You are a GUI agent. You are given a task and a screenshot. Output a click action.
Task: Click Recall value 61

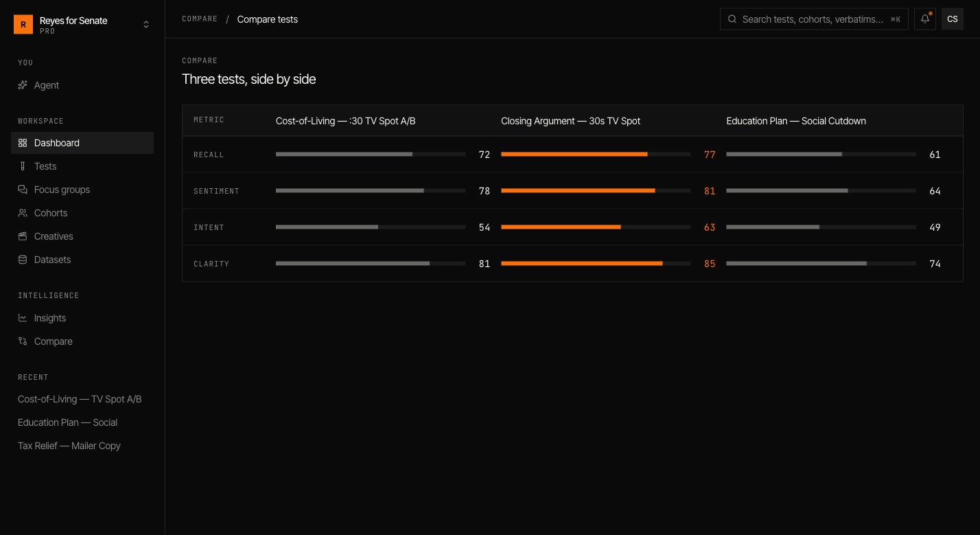(x=935, y=155)
